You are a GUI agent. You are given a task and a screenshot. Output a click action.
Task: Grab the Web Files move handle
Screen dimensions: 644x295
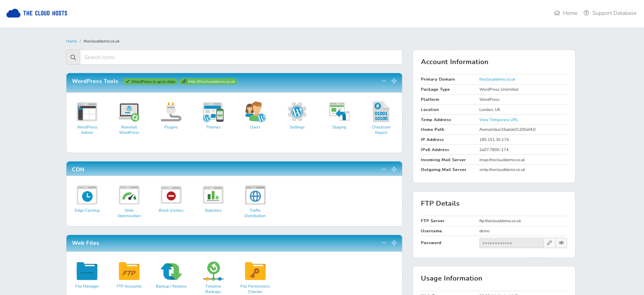[x=394, y=243]
